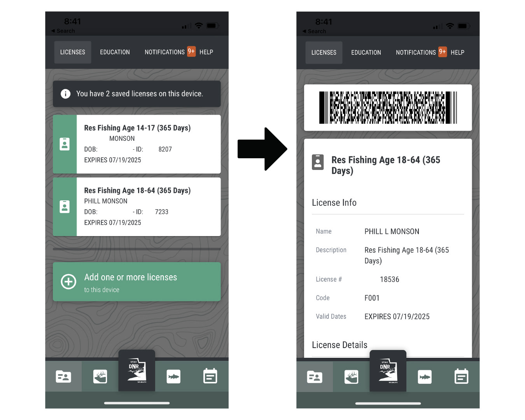Select ID 8207 on Age 14-17 card
Viewport: 525px width, 420px height.
(x=165, y=149)
